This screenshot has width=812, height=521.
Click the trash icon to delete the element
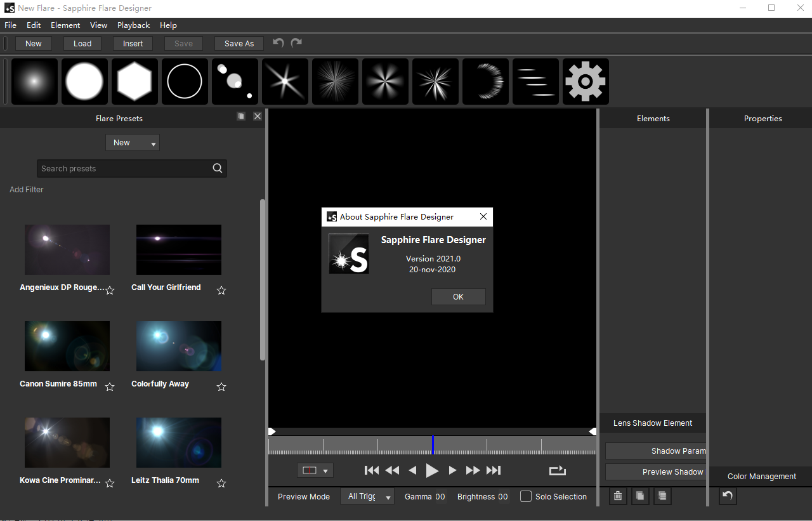click(618, 496)
